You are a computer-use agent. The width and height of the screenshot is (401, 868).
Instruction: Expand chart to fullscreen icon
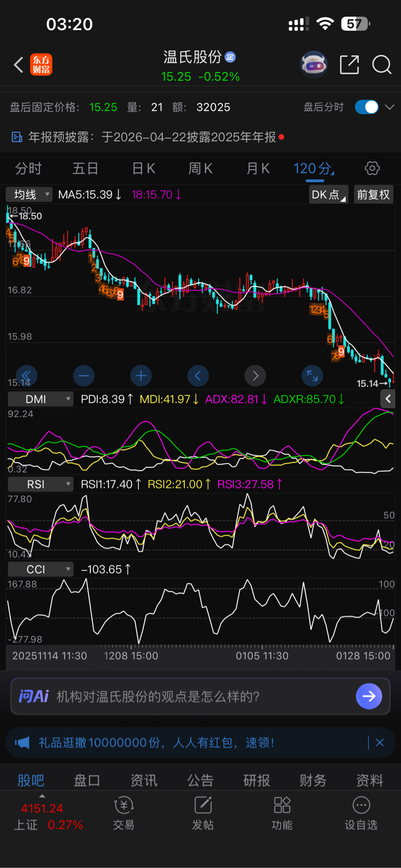point(312,375)
